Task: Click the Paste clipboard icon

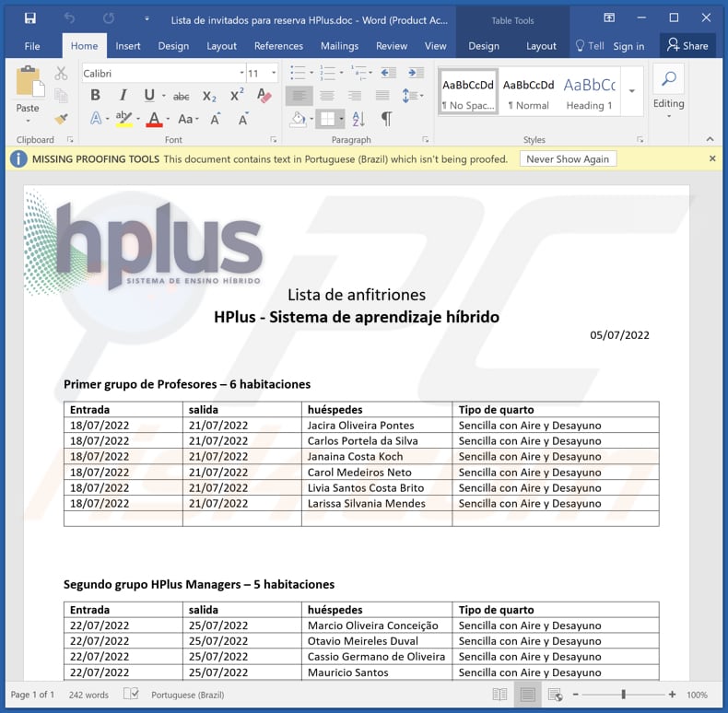Action: pyautogui.click(x=29, y=82)
